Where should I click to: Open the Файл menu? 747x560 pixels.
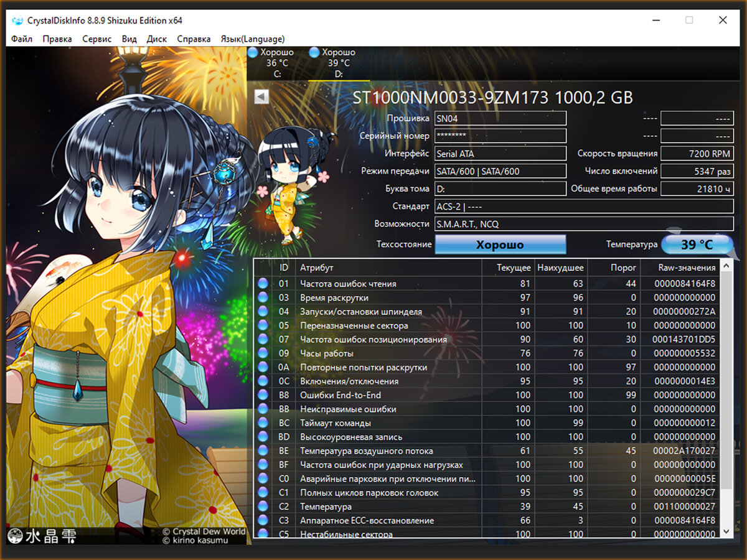[22, 39]
